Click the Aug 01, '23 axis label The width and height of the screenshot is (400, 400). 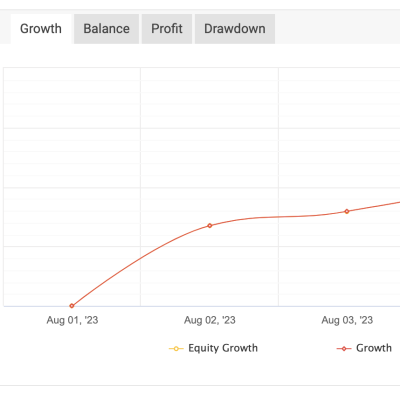pos(72,320)
